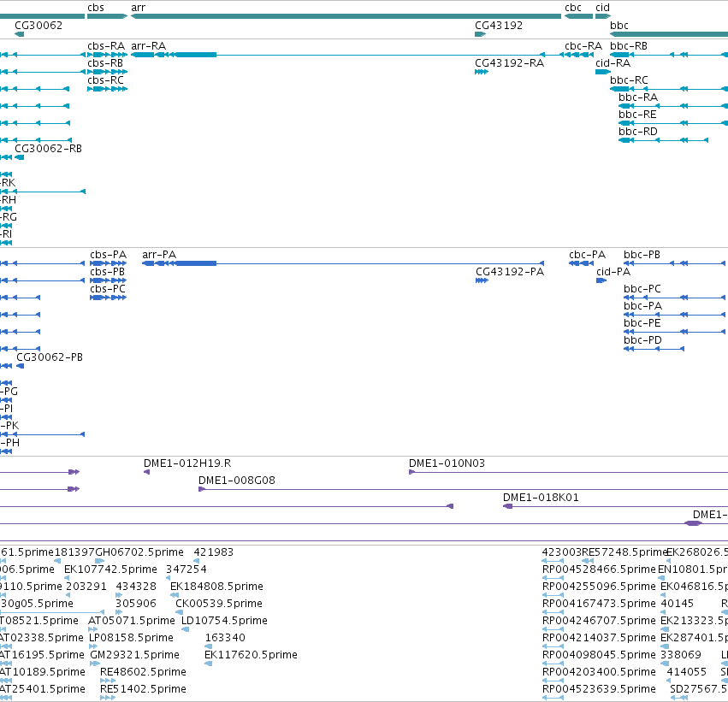Select the cbc-RA transcript label
The width and height of the screenshot is (728, 702).
pos(583,46)
